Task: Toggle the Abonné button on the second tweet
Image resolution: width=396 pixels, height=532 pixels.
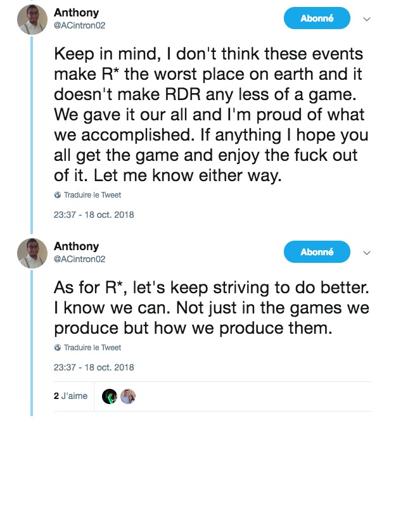Action: pyautogui.click(x=317, y=252)
